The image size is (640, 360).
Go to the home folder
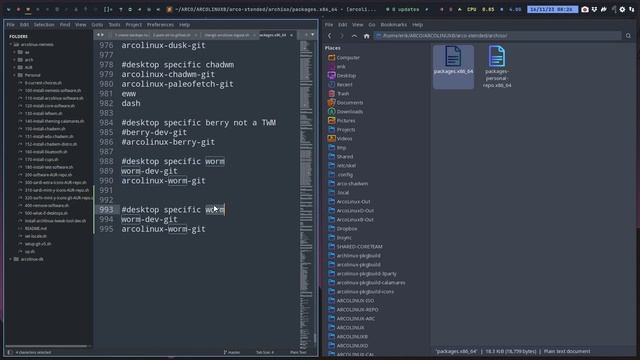[367, 36]
